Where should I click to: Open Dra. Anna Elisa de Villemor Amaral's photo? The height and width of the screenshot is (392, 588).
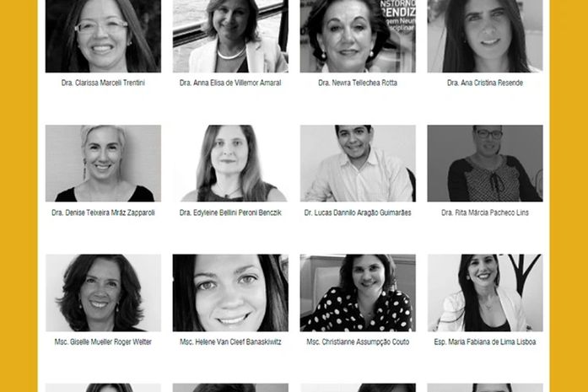pos(230,36)
